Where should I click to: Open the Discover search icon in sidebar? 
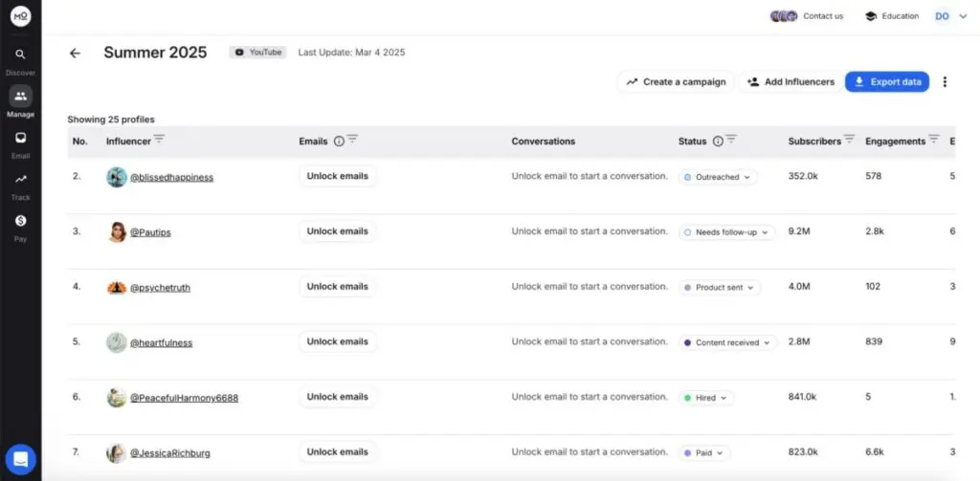coord(20,55)
